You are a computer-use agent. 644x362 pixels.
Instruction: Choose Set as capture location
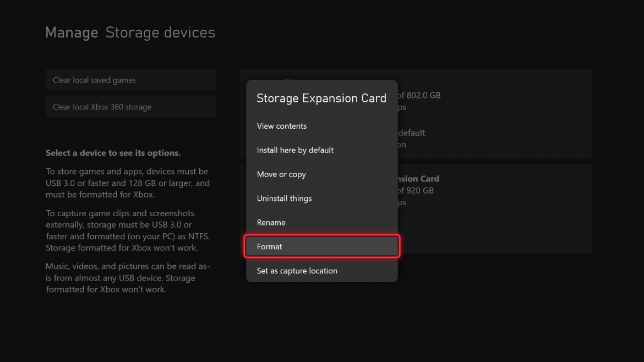point(321,271)
